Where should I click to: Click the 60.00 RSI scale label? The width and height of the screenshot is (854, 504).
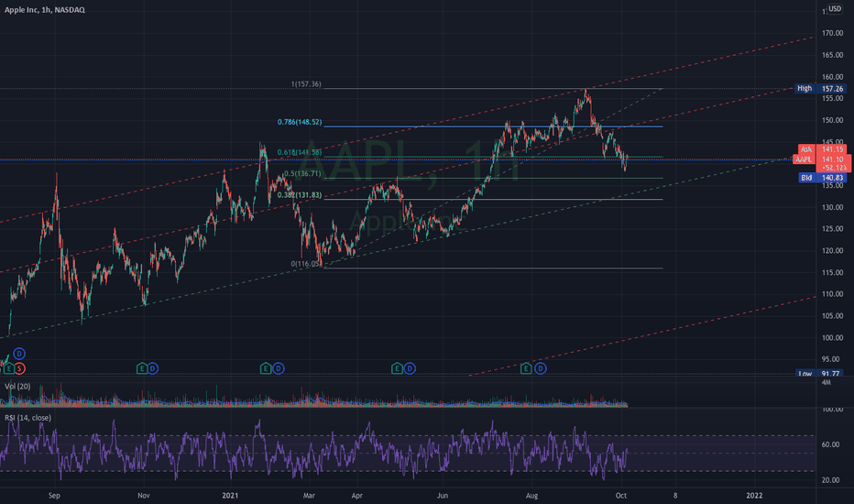pos(830,444)
